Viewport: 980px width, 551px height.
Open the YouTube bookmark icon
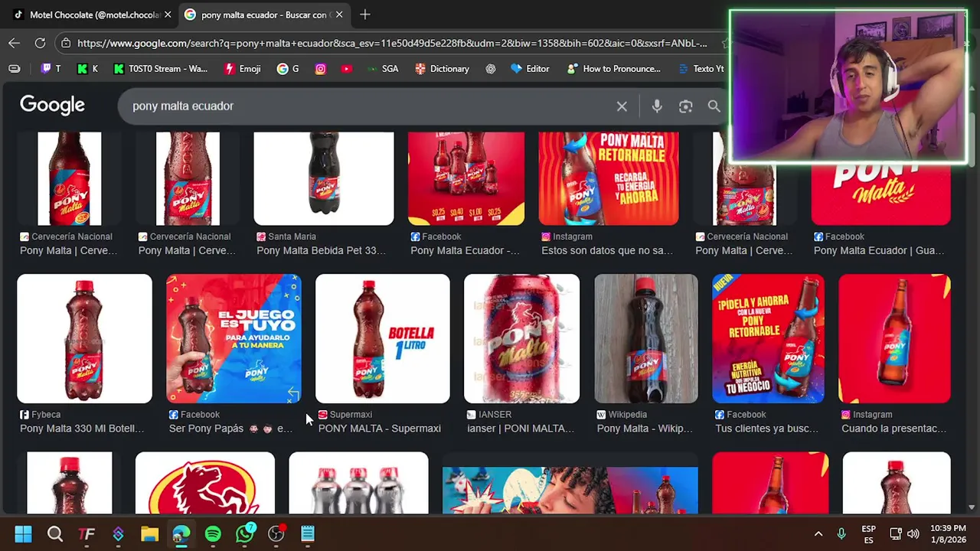click(x=347, y=69)
